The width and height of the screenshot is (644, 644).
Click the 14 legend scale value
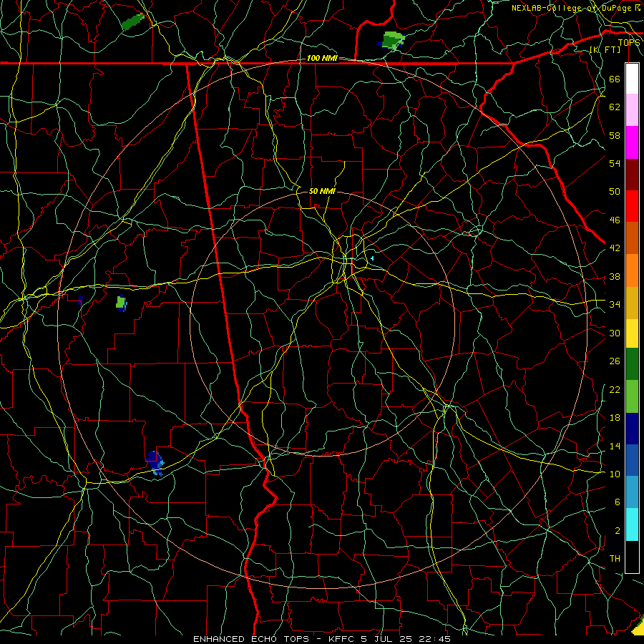coord(615,446)
